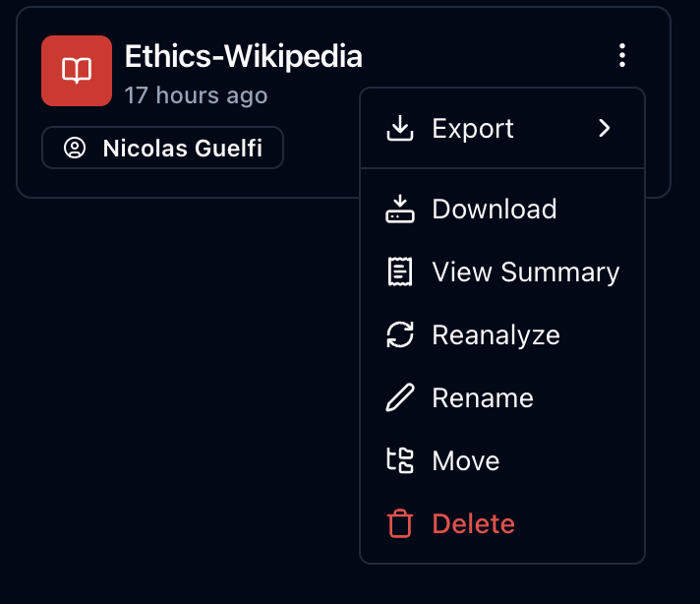
Task: Choose the Move menu option
Action: (x=466, y=461)
